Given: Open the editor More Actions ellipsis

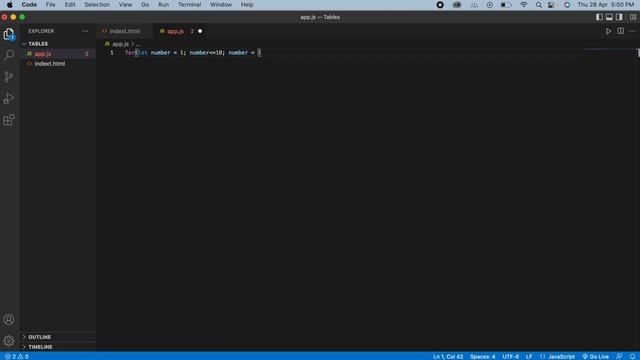Looking at the screenshot, I should point(632,31).
